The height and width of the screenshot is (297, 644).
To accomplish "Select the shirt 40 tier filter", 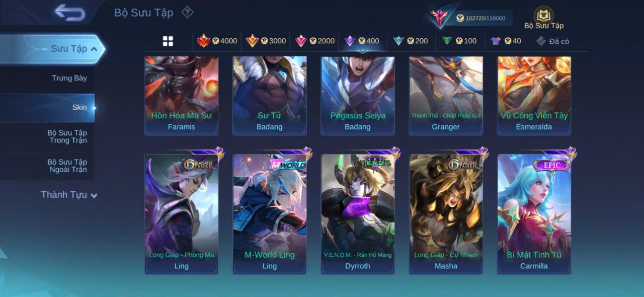I will coord(506,41).
